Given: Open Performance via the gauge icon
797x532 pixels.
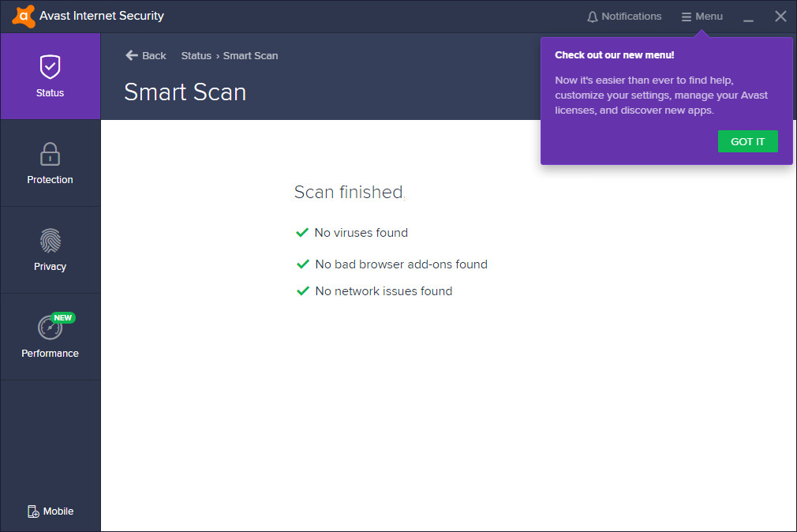Looking at the screenshot, I should tap(49, 328).
